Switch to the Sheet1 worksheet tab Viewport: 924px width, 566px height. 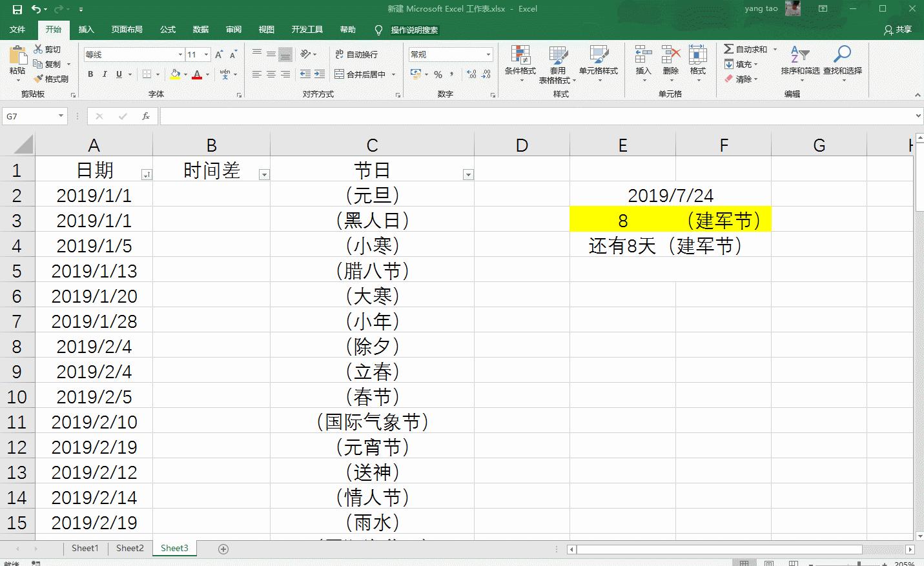pos(85,548)
